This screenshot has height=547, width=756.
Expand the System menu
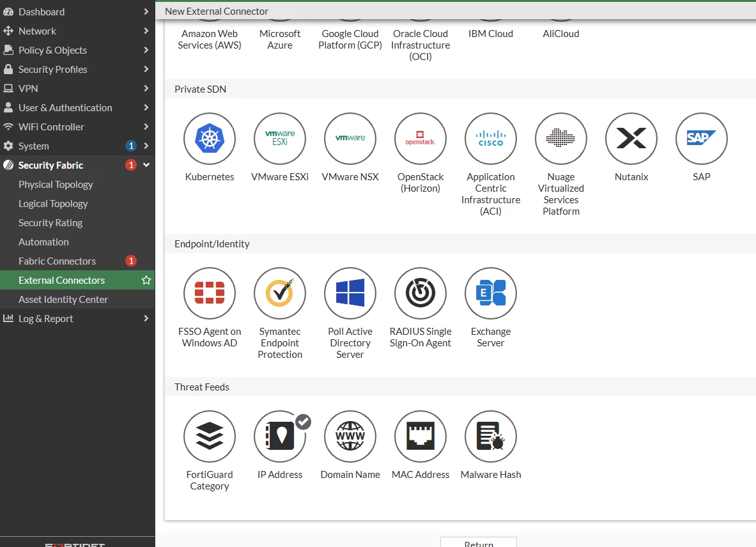coord(77,146)
